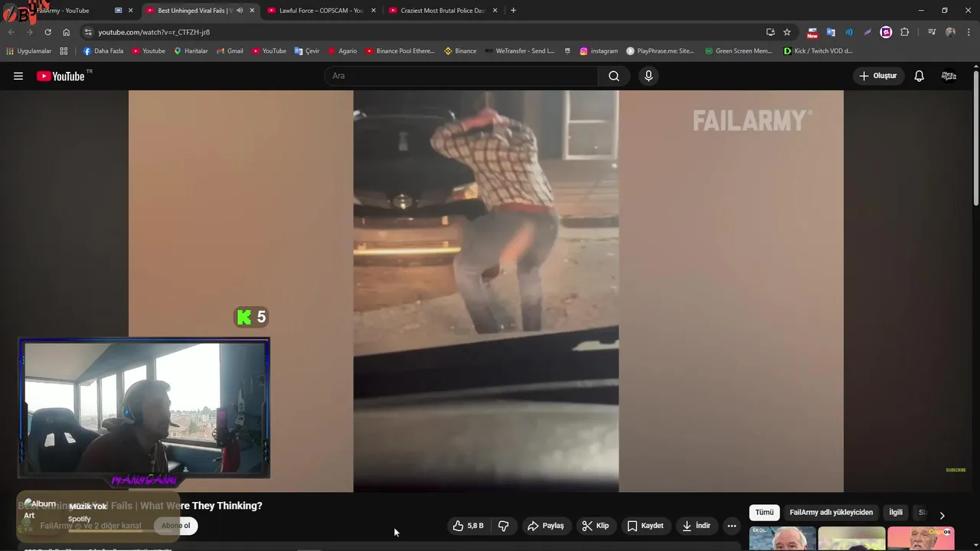Open the account avatar menu on YouTube

[x=949, y=76]
